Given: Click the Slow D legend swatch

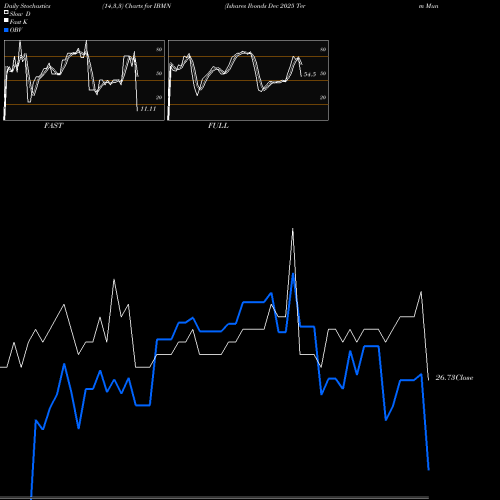Looking at the screenshot, I should coord(6,12).
